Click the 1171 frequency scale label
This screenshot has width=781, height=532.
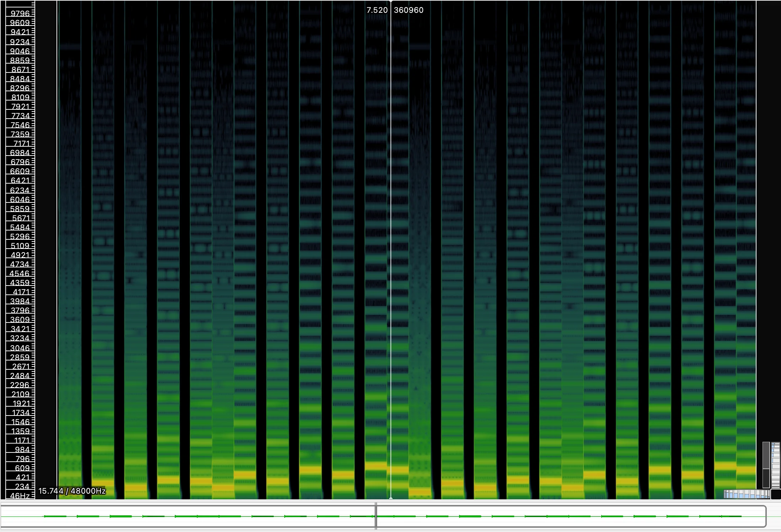21,440
